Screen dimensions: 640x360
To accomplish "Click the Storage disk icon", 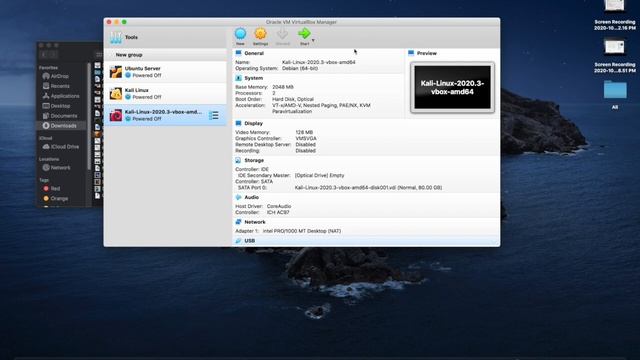I will click(238, 160).
